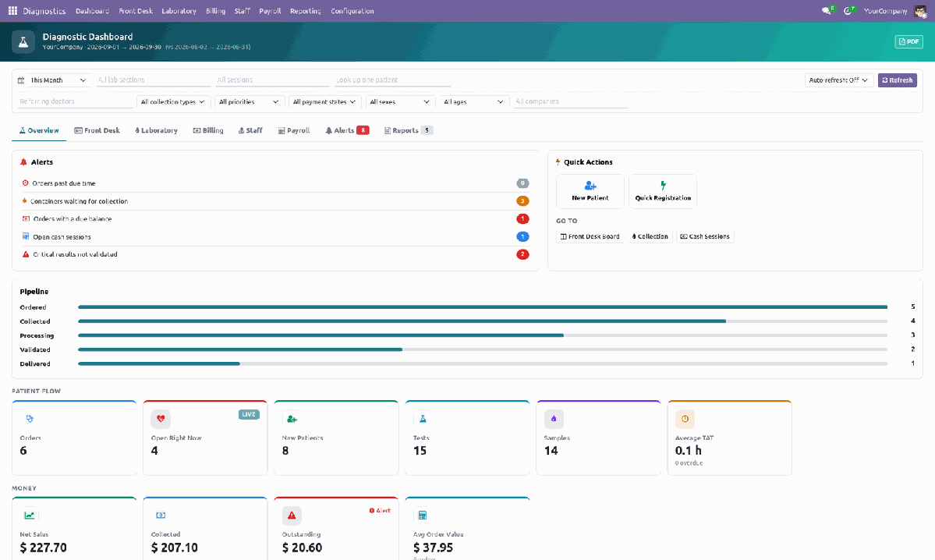Viewport: 935px width, 560px height.
Task: Click the All lab sections filter field
Action: pyautogui.click(x=154, y=80)
